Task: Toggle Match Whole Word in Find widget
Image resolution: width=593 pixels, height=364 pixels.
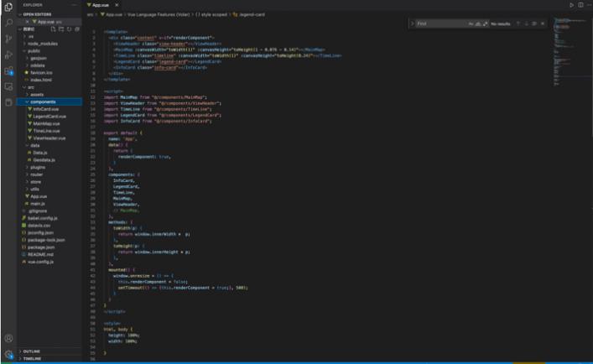Action: point(477,23)
